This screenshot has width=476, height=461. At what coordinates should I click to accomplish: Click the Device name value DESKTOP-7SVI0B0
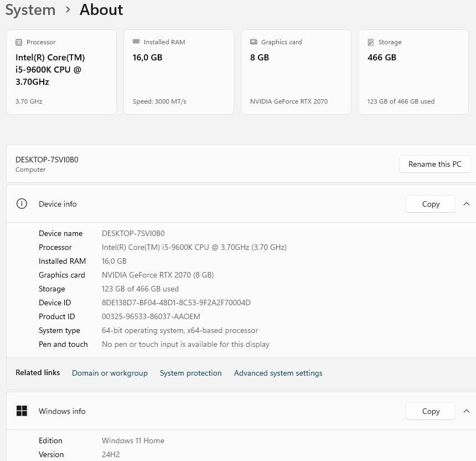[133, 233]
